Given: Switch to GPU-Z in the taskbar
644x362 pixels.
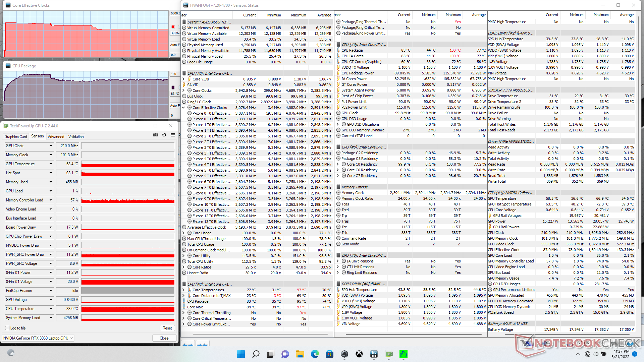Looking at the screenshot, I should pos(389,354).
